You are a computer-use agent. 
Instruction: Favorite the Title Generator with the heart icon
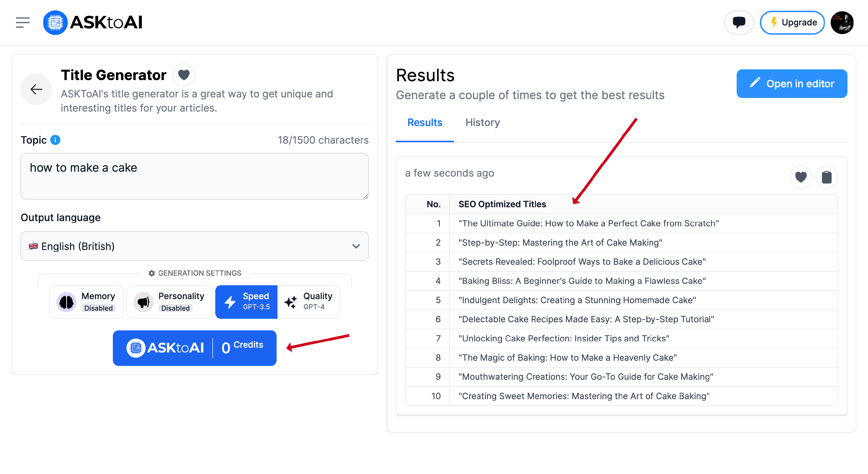[x=184, y=75]
